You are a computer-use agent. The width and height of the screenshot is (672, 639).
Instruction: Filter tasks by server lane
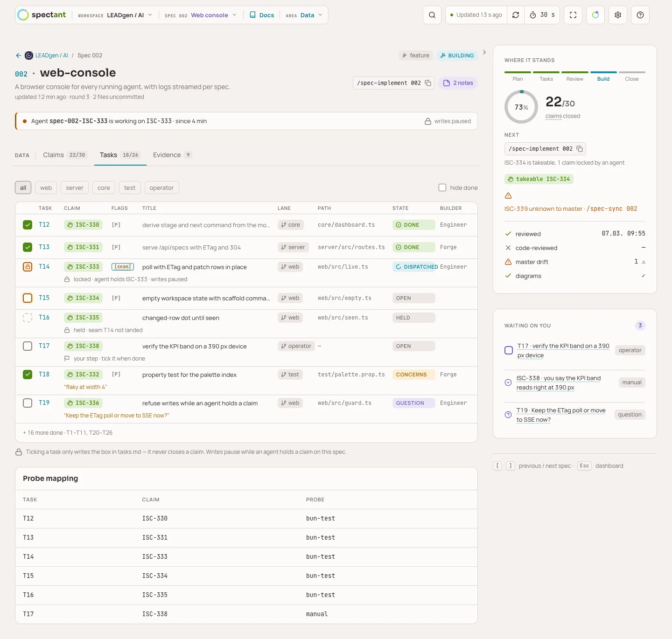tap(75, 188)
